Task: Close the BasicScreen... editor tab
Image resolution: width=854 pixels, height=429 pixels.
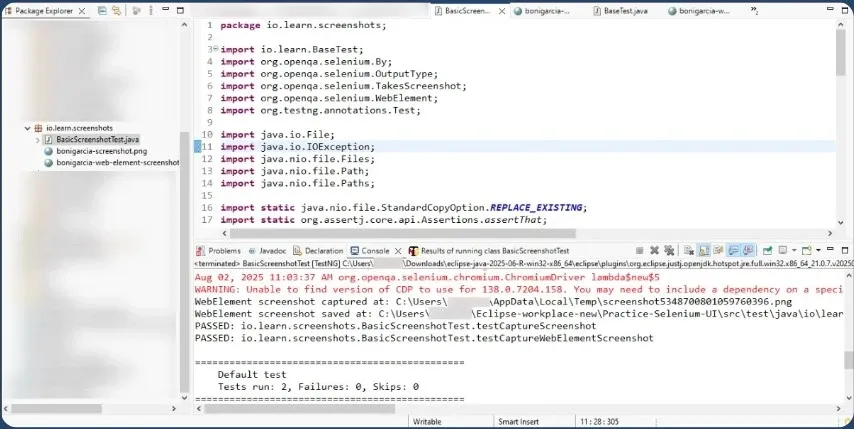Action: (502, 11)
